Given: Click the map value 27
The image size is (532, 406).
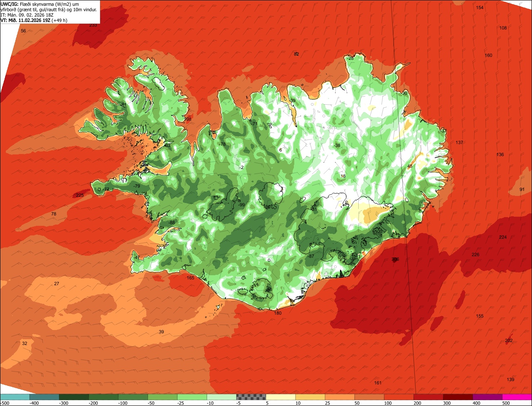Looking at the screenshot, I should pos(57,284).
